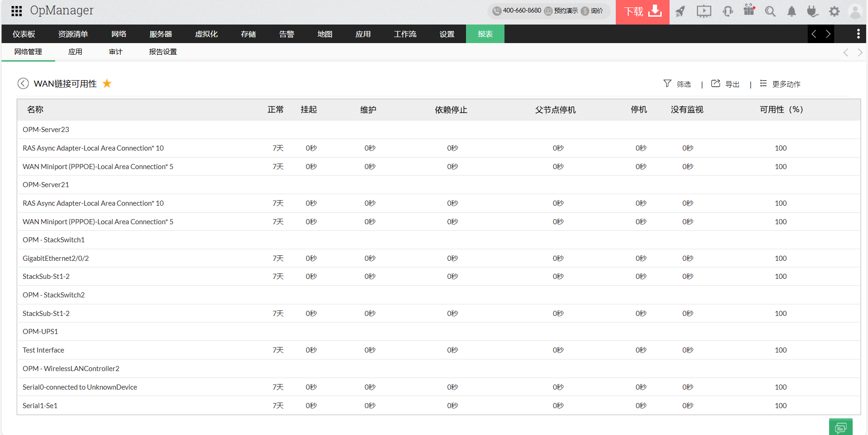
Task: Click the OPM-Server23 group row
Action: click(439, 130)
